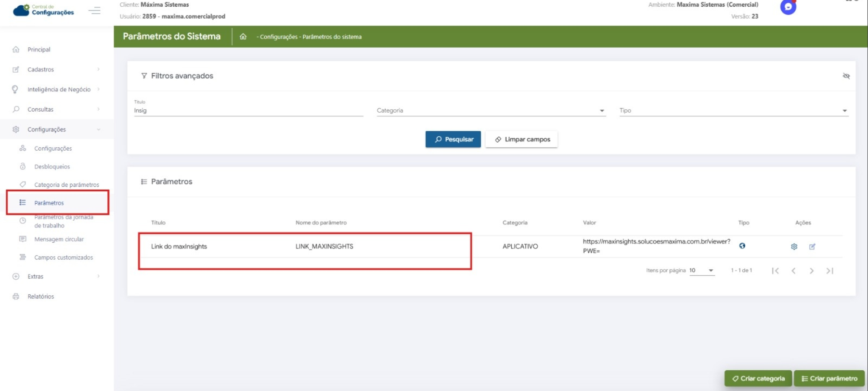
Task: Click the Limpar campos button
Action: pyautogui.click(x=521, y=139)
